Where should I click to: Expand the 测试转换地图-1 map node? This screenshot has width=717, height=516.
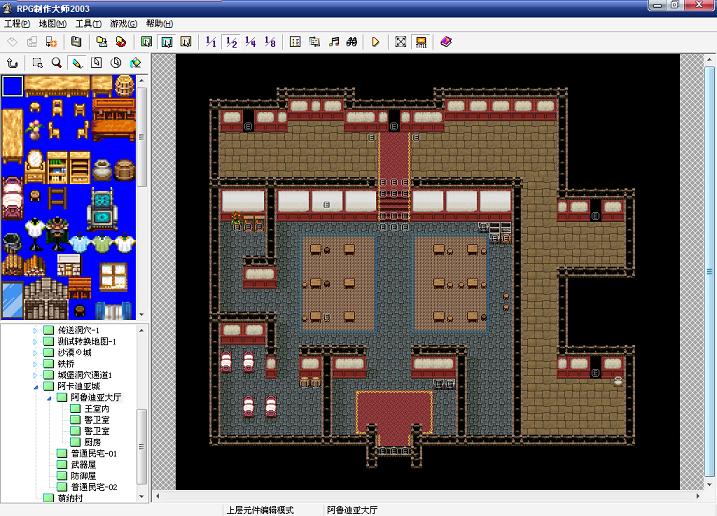click(x=35, y=342)
